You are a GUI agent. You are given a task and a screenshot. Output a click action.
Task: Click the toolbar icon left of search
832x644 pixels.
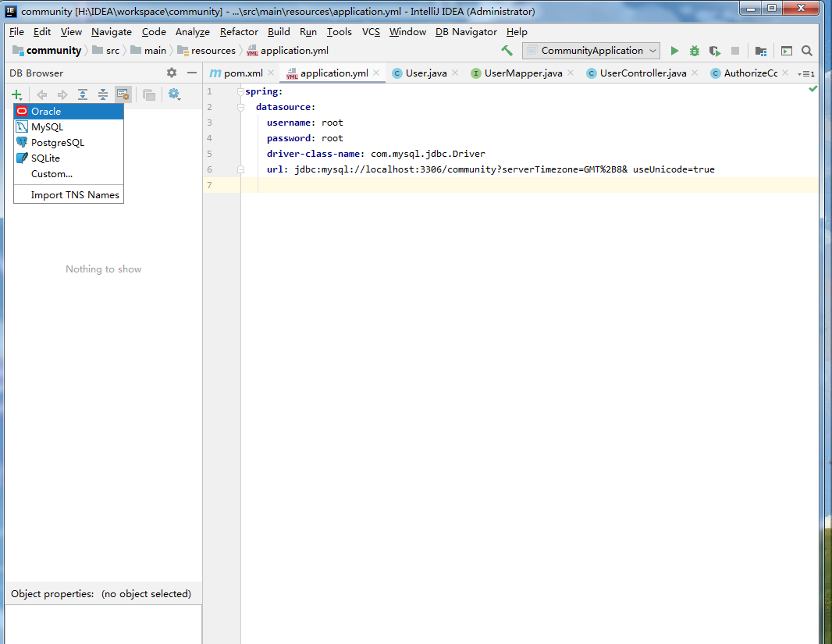[x=787, y=51]
